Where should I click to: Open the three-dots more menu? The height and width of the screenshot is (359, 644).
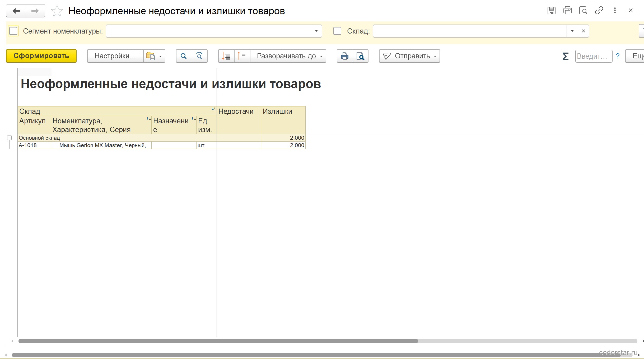tap(615, 11)
